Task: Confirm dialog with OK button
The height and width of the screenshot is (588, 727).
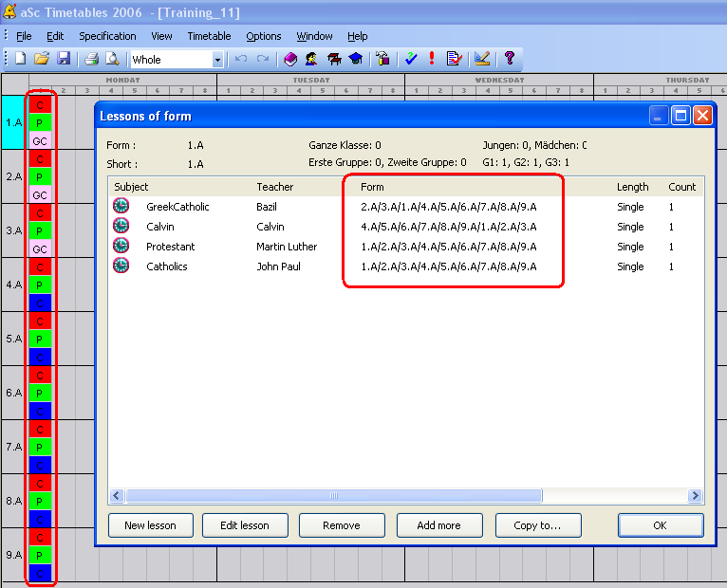Action: [x=661, y=525]
